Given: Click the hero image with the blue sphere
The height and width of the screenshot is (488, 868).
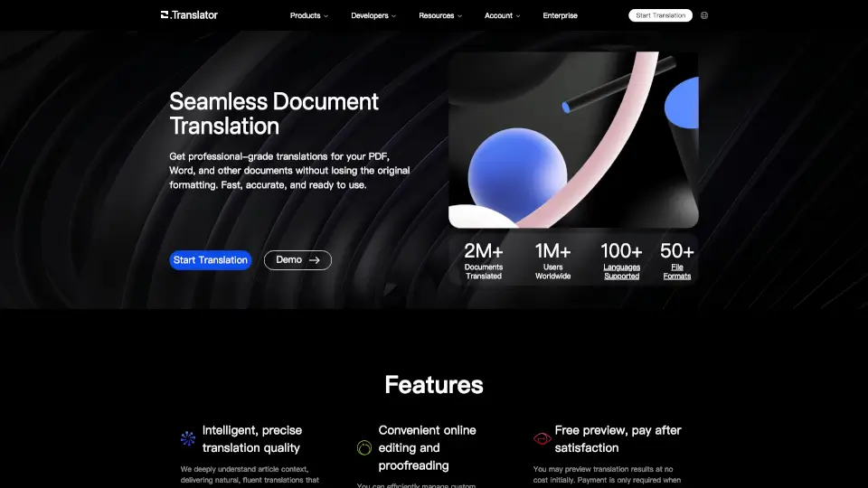Looking at the screenshot, I should point(573,139).
